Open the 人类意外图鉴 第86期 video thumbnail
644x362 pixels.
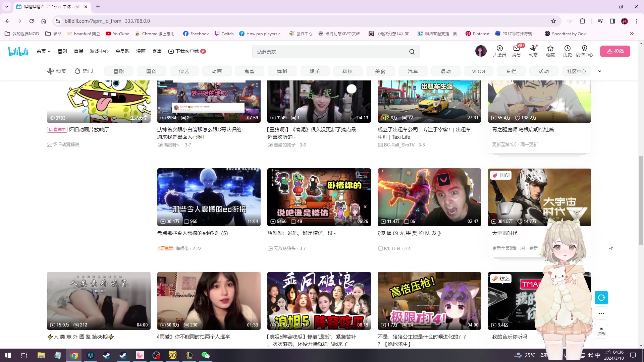[x=99, y=301]
